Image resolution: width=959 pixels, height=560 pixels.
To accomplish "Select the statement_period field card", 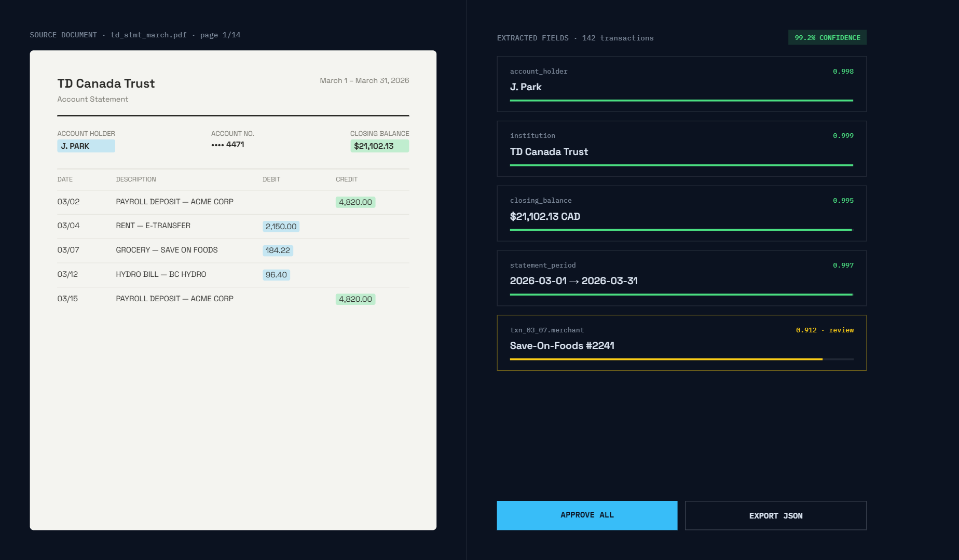I will click(x=681, y=278).
